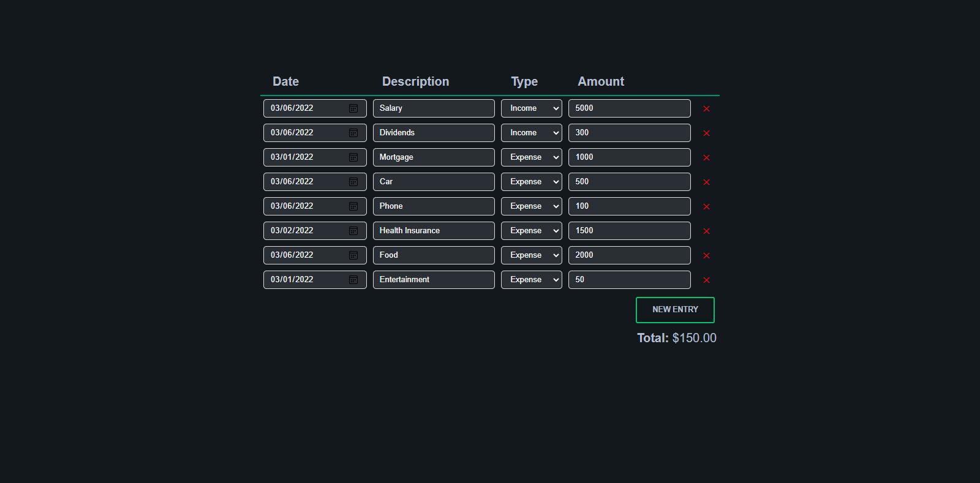
Task: Remove the Dividends entry with red X
Action: click(x=706, y=133)
